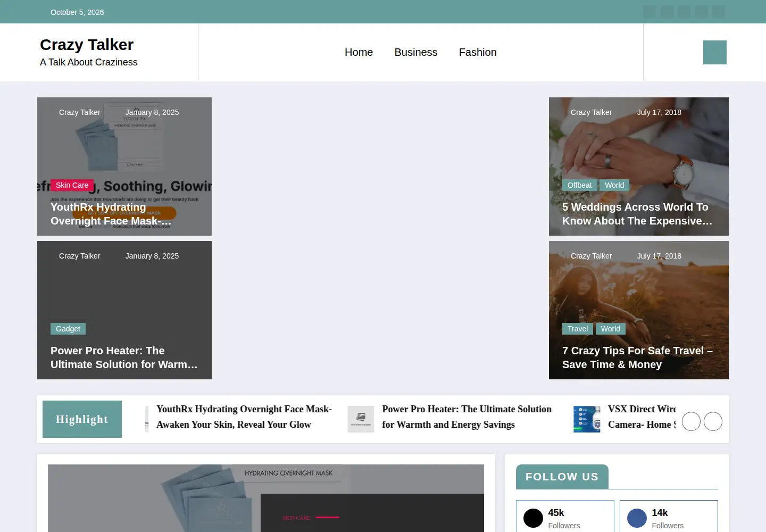The image size is (766, 532).
Task: Click the Power Pro Heater thumbnail in Highlight ticker
Action: point(361,419)
